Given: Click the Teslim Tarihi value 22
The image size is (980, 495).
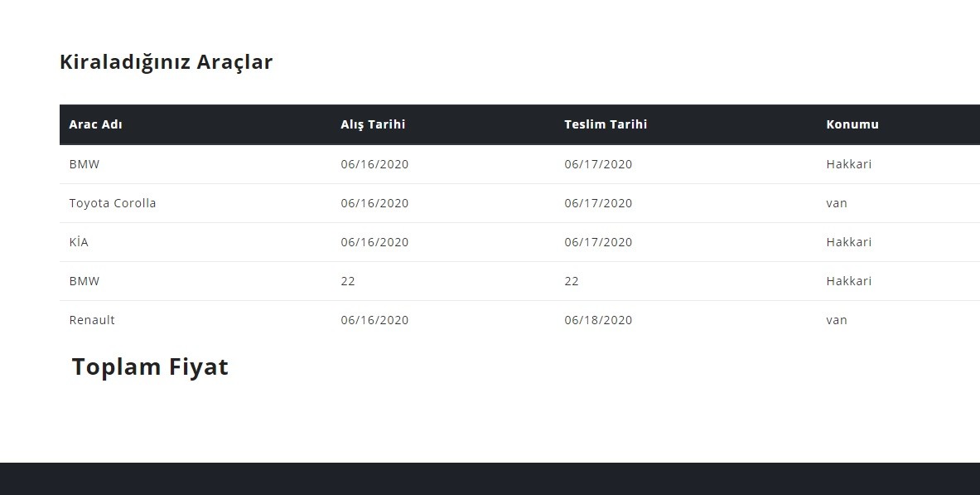Looking at the screenshot, I should pos(572,281).
